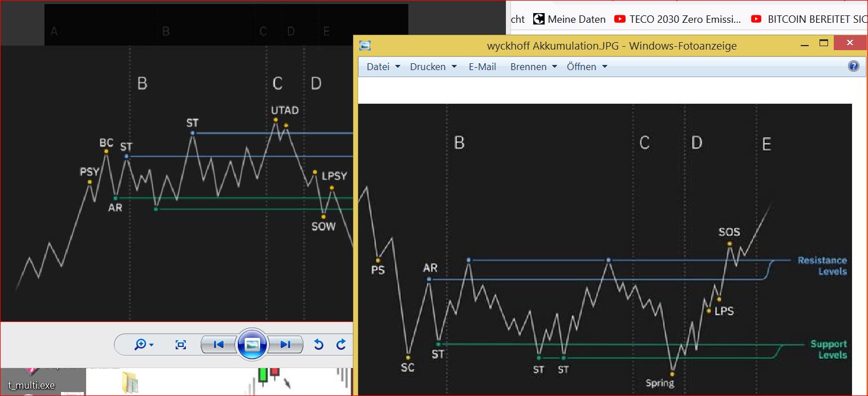Open the BITCOIN BEREITET bookmark

809,19
